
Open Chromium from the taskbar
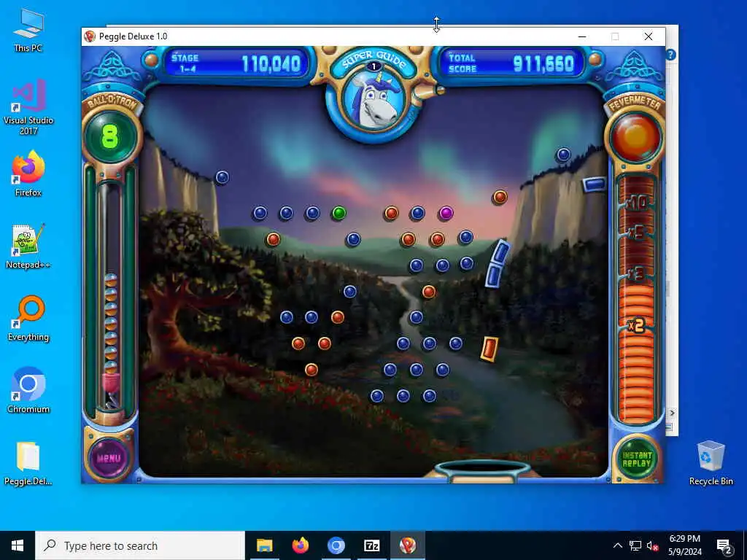click(x=336, y=545)
